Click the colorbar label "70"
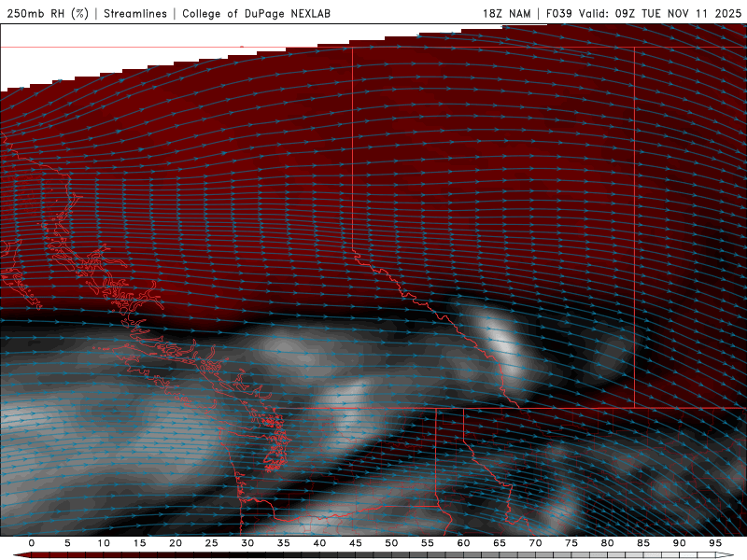 [x=535, y=543]
